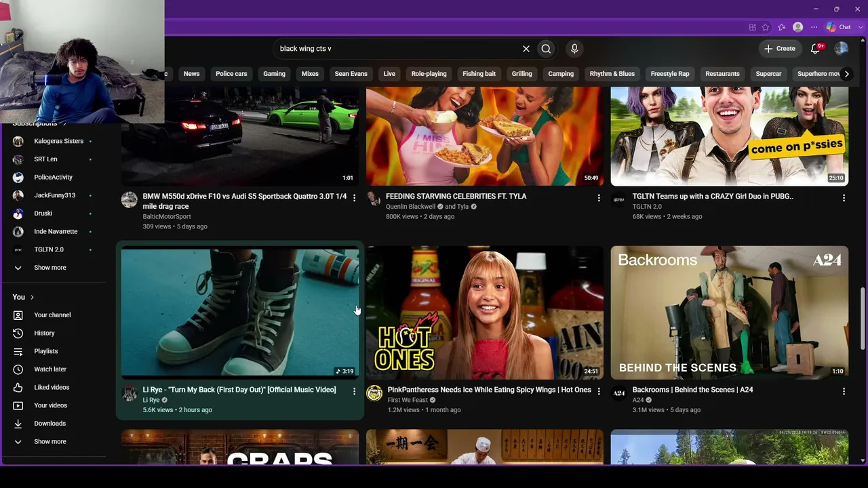The width and height of the screenshot is (868, 488).
Task: Select the Live filter chip
Action: 389,74
